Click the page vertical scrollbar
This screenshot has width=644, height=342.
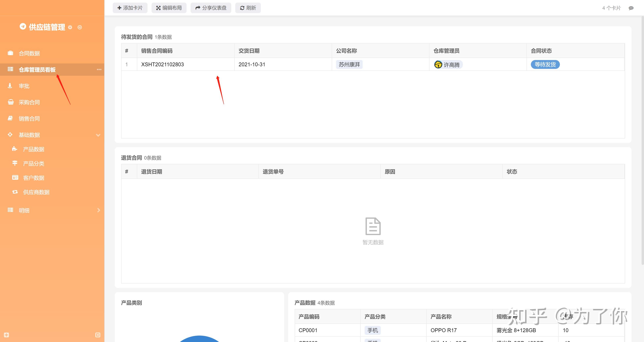point(643,140)
